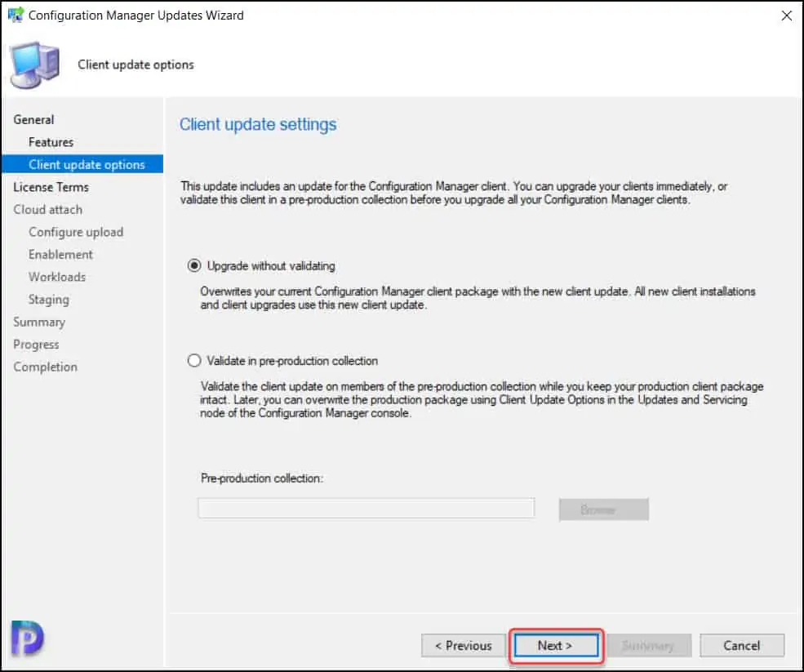
Task: Select Completion step in sidebar
Action: (45, 367)
